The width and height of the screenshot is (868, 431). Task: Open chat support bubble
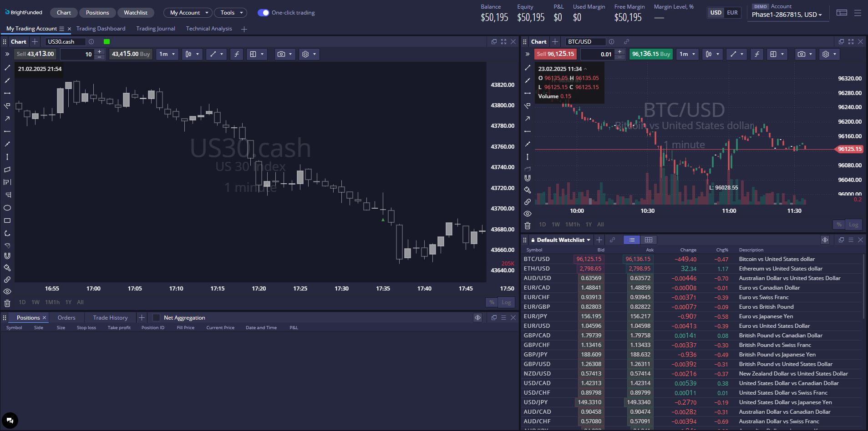[10, 421]
